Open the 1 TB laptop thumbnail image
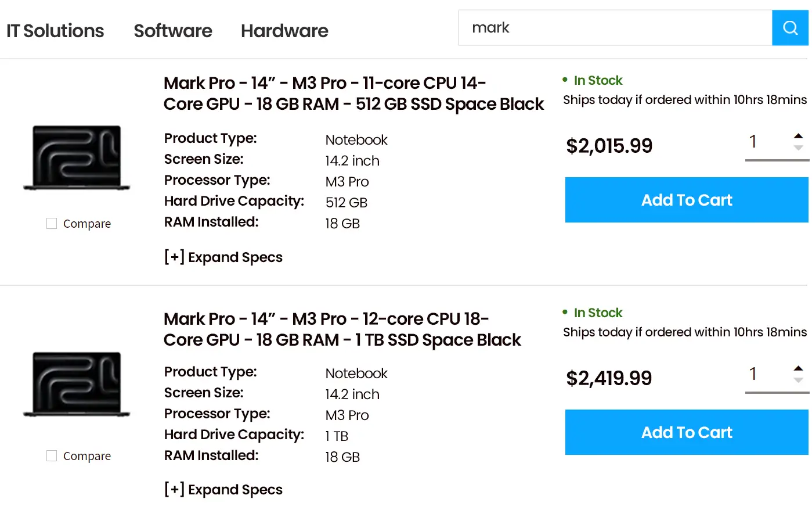 [77, 384]
